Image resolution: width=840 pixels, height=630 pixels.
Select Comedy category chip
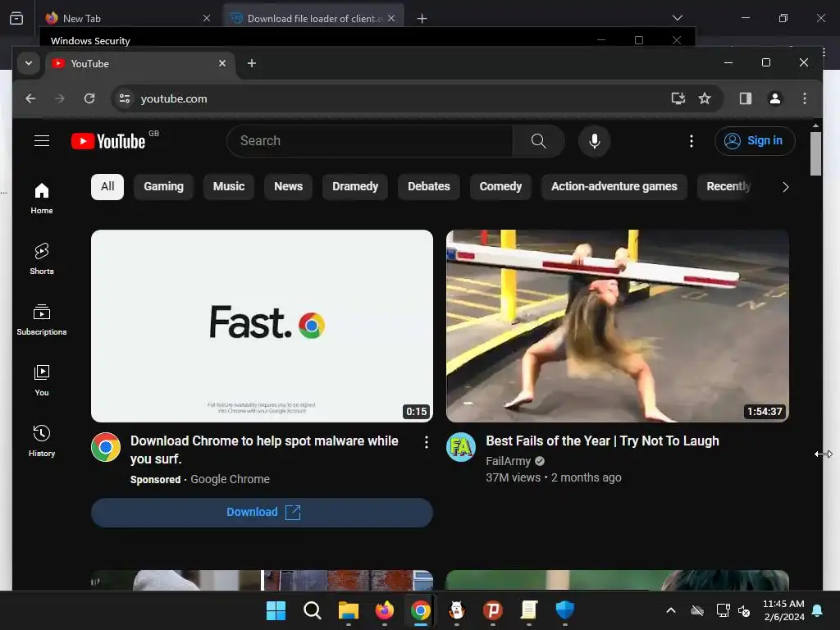tap(500, 186)
